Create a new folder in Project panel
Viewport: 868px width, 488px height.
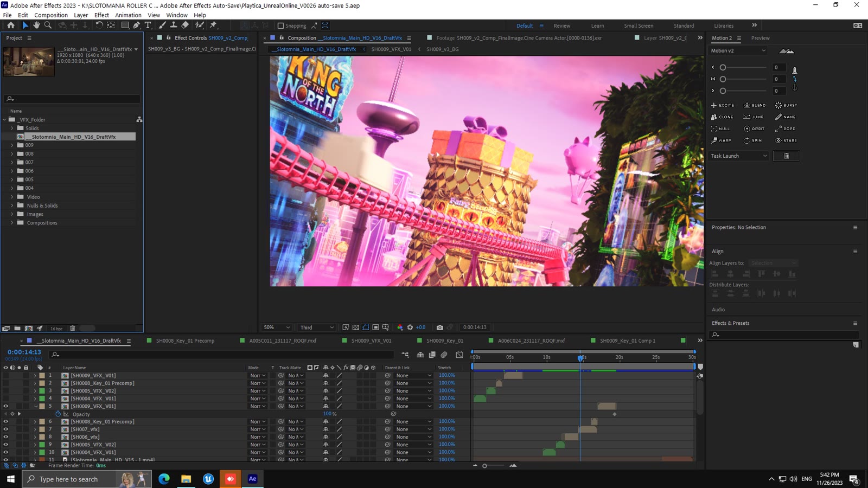(x=17, y=329)
